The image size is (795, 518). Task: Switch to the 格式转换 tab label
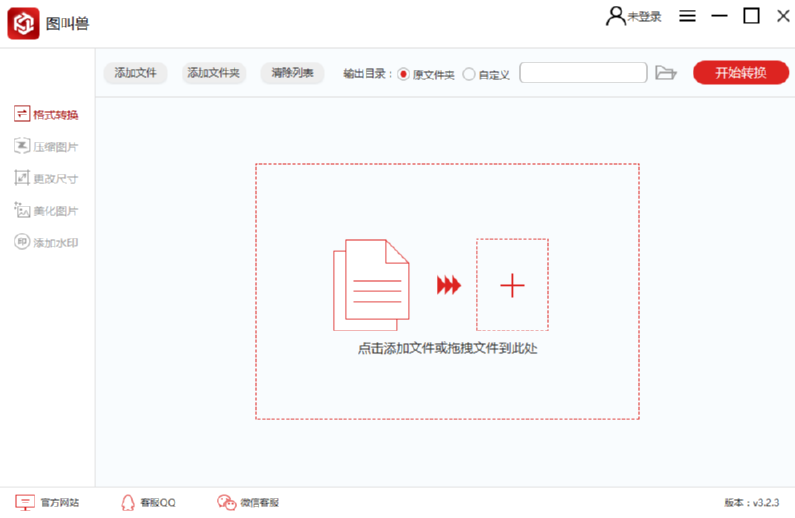pyautogui.click(x=56, y=115)
